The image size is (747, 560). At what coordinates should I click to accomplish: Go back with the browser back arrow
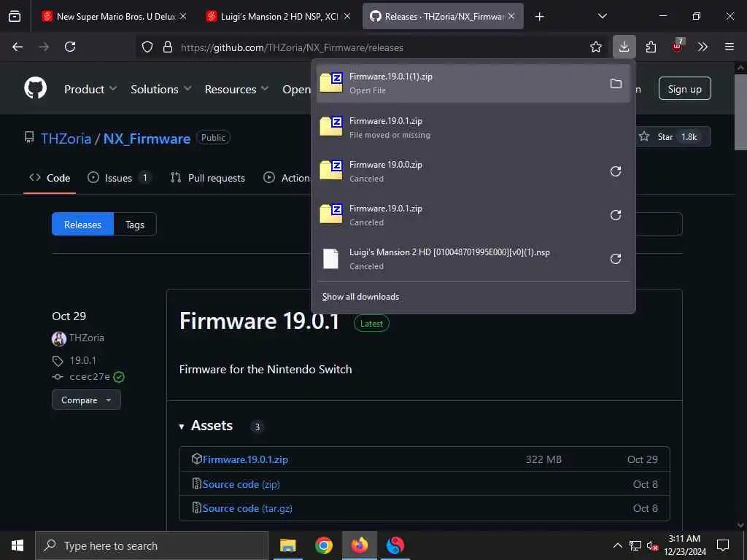coord(18,47)
